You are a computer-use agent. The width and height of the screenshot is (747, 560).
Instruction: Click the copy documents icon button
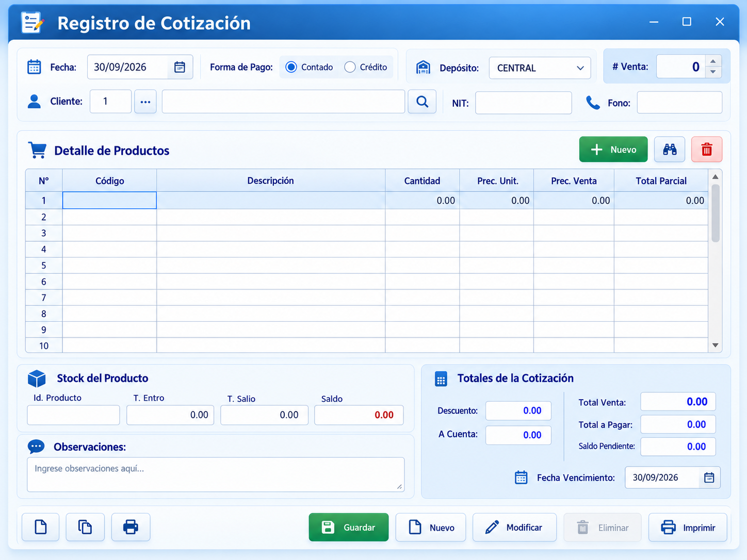pyautogui.click(x=85, y=527)
